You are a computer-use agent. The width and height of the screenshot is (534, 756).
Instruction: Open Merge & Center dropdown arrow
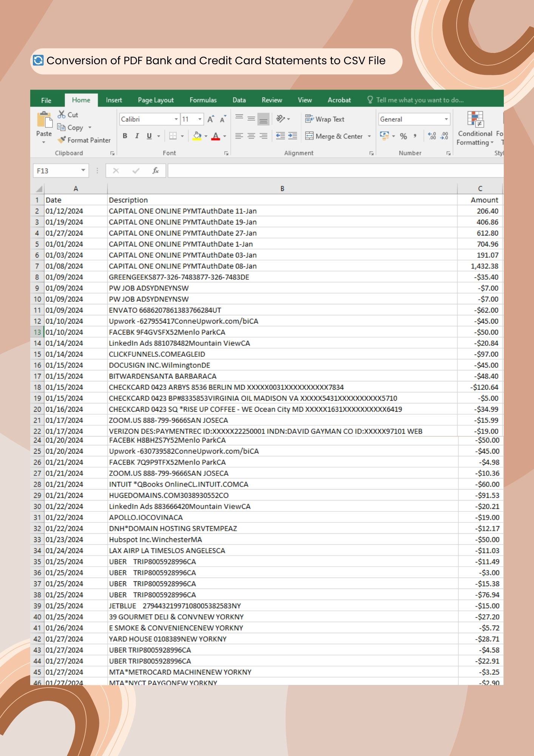(x=369, y=136)
